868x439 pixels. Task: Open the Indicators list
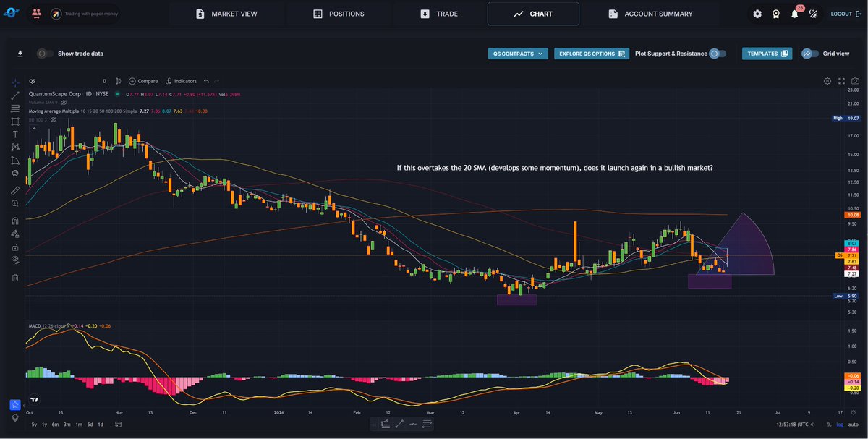pos(182,81)
